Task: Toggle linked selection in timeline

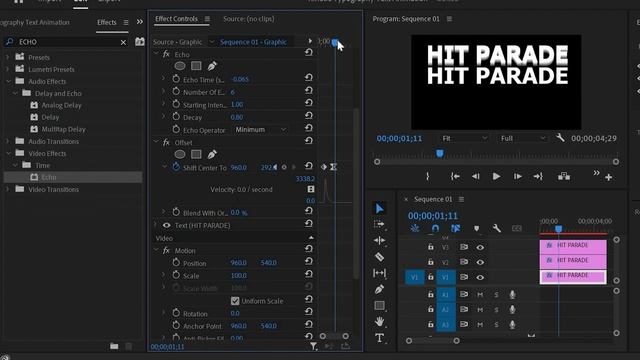Action: [x=456, y=229]
